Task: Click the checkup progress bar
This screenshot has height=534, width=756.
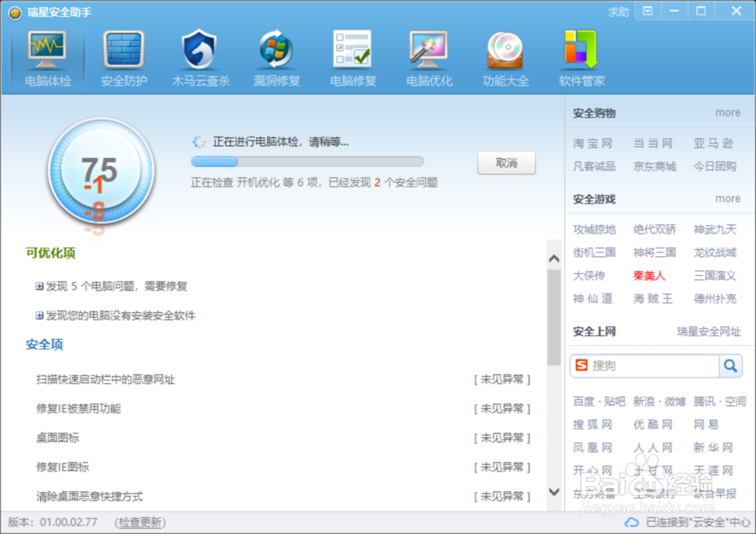Action: tap(307, 162)
